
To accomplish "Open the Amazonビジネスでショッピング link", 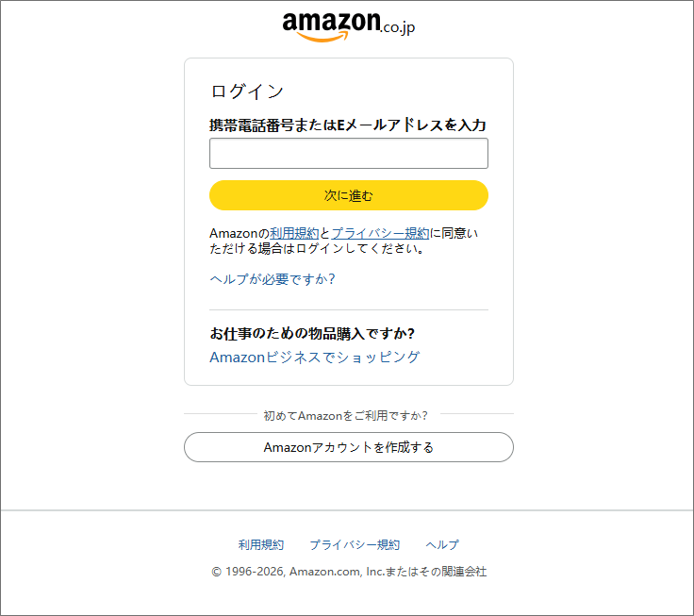I will tap(314, 357).
